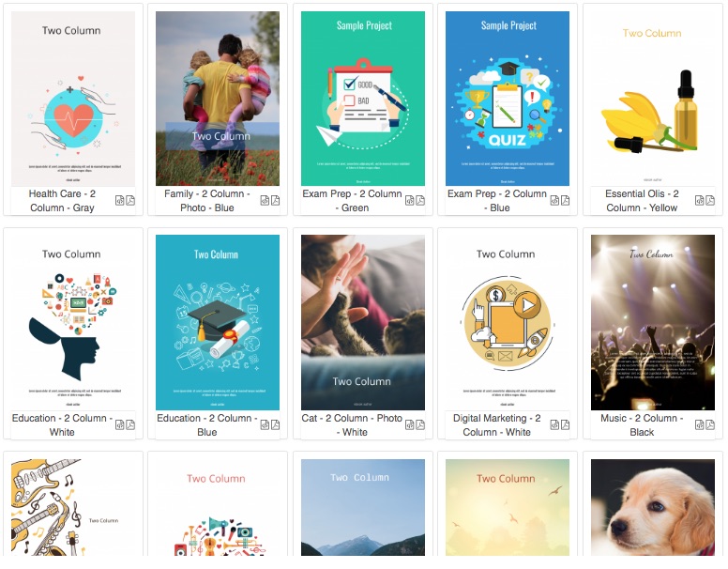Click code file icon for Digital Marketing White

point(554,425)
